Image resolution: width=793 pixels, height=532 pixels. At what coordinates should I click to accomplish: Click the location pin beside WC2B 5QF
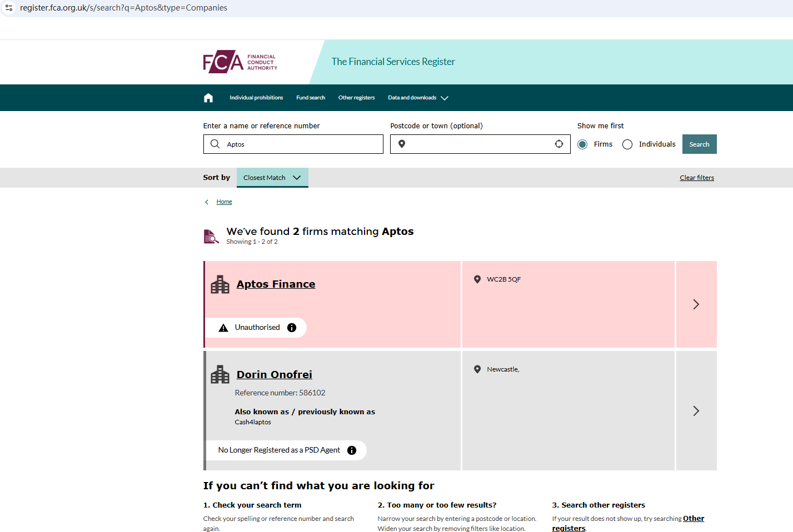click(477, 279)
